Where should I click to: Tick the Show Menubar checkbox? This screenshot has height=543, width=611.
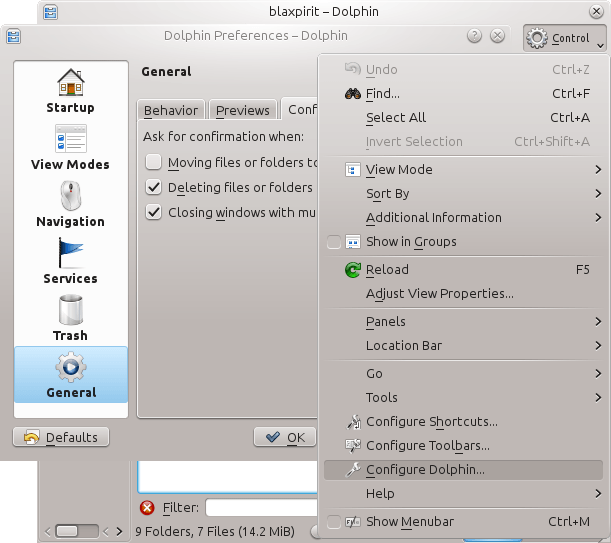[334, 522]
